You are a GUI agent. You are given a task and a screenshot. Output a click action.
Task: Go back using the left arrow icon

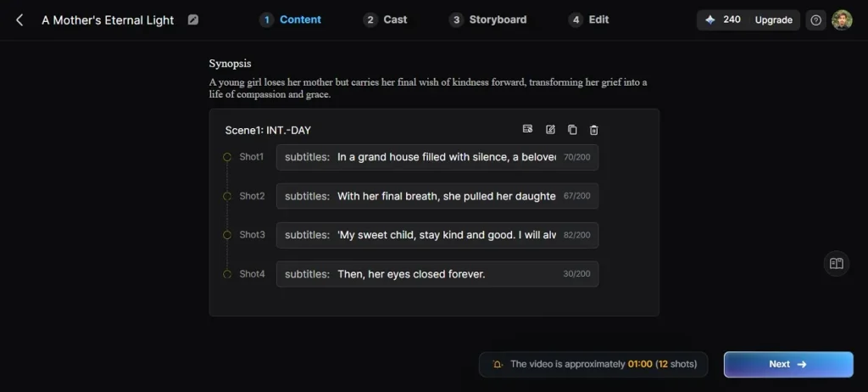19,20
